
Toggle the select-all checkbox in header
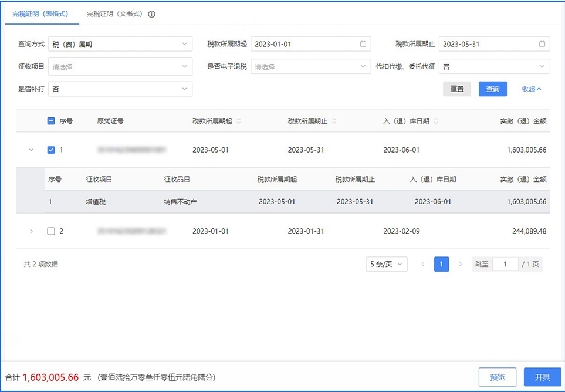(x=51, y=121)
